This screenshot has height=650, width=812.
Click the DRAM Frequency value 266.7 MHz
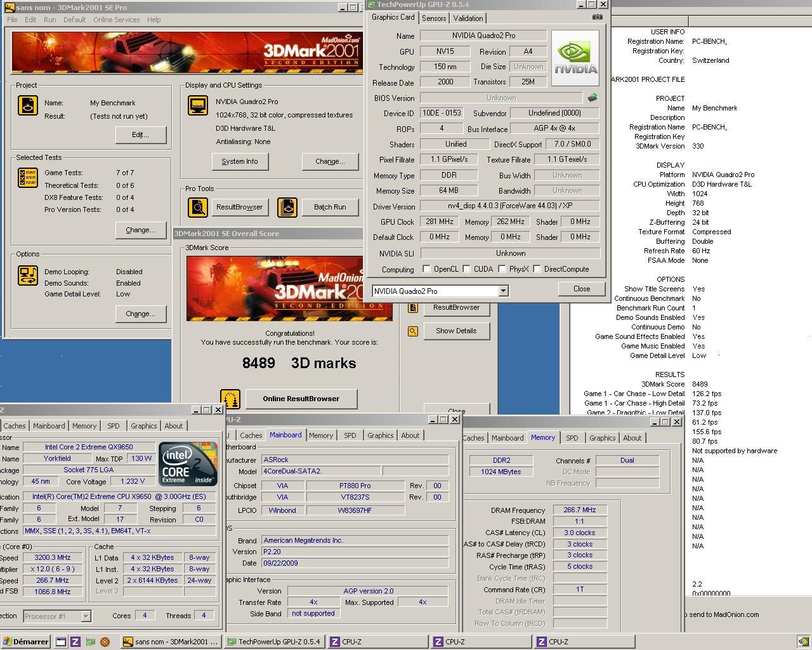[x=580, y=510]
